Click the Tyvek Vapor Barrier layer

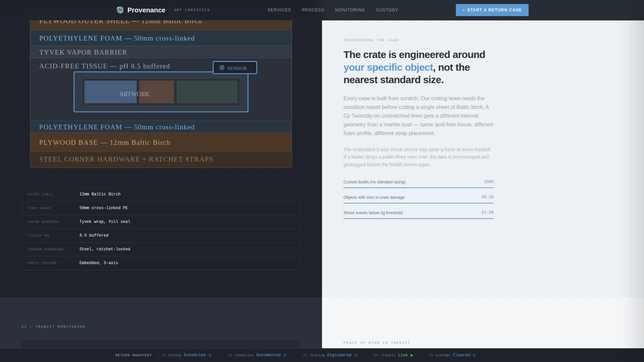tap(161, 52)
